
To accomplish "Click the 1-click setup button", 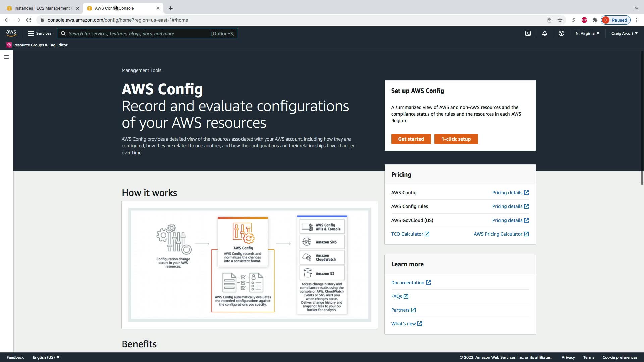I will pos(456,139).
